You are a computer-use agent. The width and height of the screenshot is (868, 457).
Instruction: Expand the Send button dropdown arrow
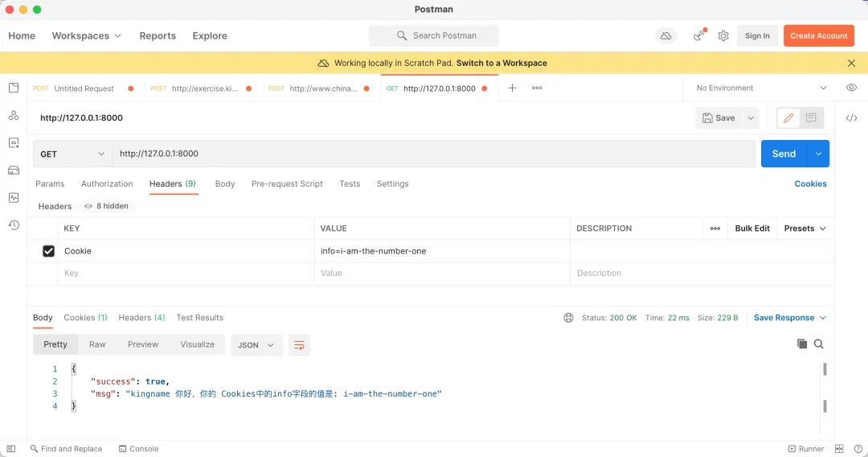(x=819, y=154)
